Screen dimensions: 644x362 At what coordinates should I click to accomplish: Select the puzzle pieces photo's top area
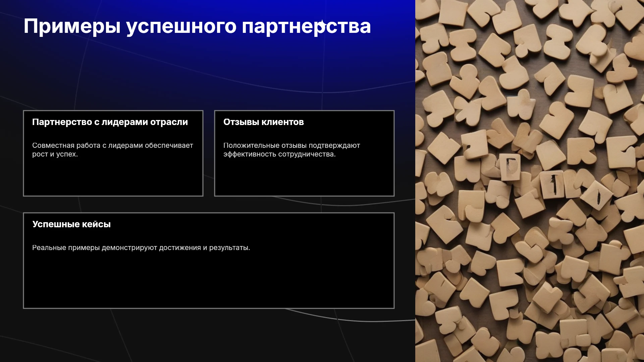(x=530, y=34)
